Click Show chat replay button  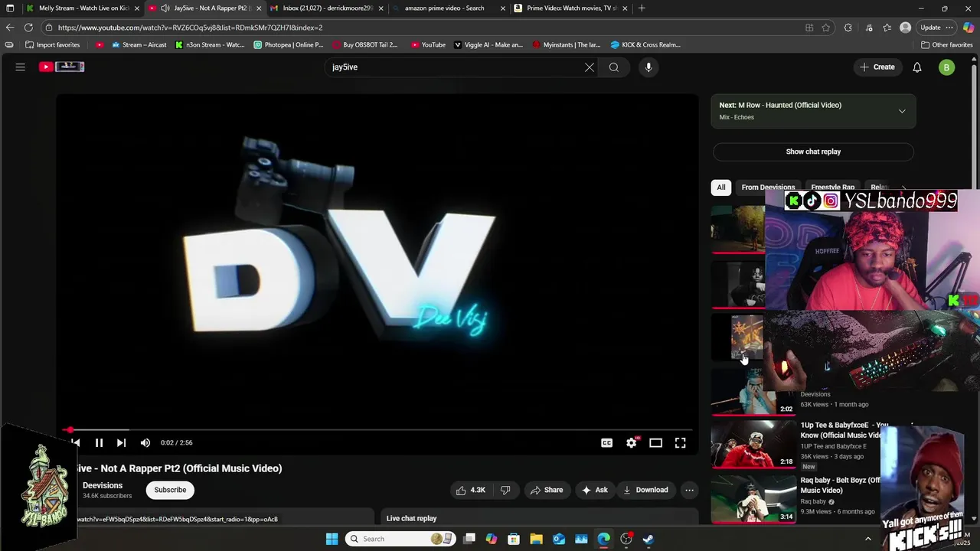[x=813, y=152]
